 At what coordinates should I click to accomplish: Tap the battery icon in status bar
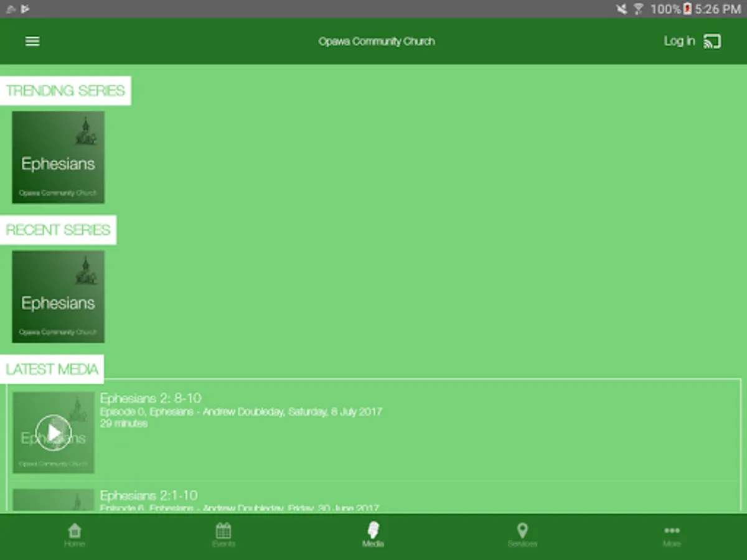(687, 9)
